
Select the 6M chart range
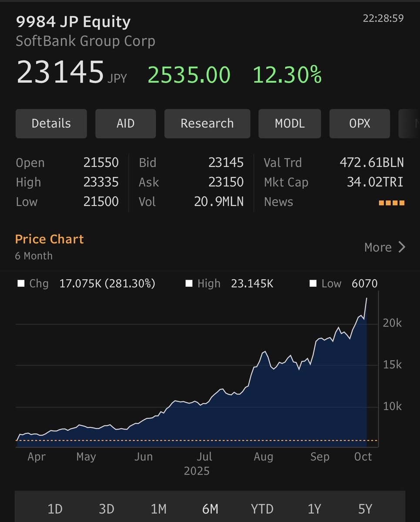(210, 509)
